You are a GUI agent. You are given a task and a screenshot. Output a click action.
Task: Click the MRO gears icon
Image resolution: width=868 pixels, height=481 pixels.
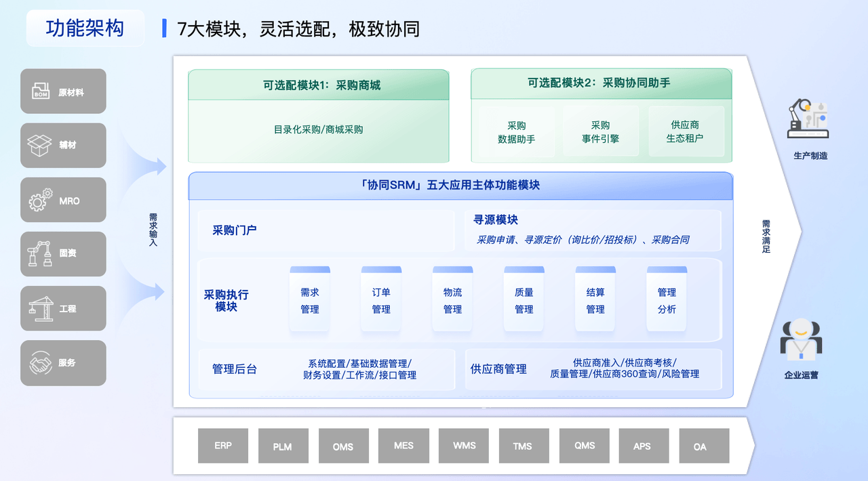40,200
